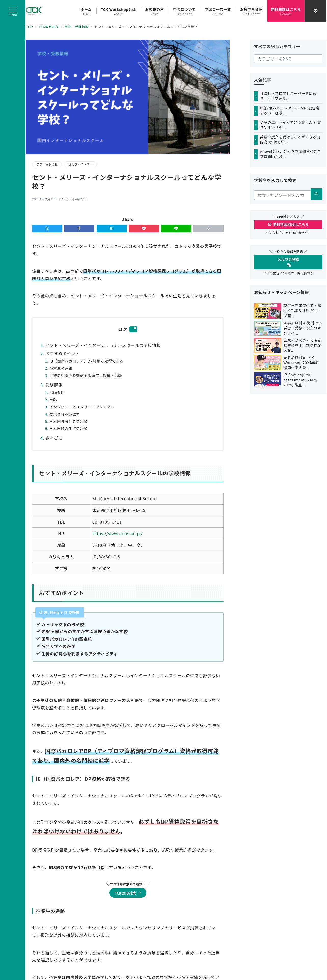Open the ホーム menu item

(x=86, y=11)
